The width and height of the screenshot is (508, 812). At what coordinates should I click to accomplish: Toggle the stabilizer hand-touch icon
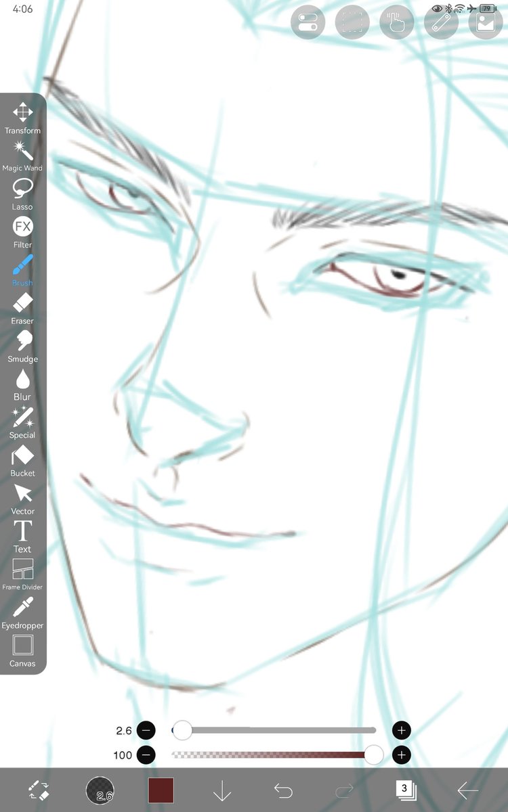pyautogui.click(x=397, y=22)
